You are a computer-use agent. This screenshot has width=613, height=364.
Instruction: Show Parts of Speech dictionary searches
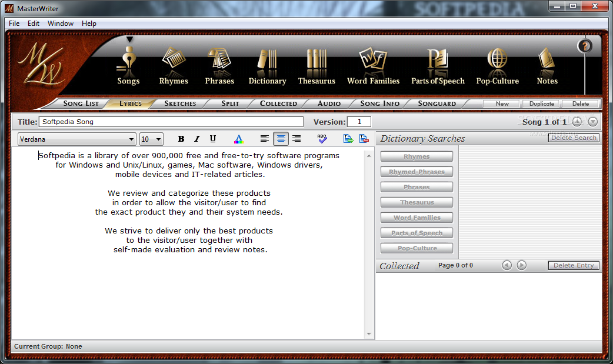pos(417,233)
